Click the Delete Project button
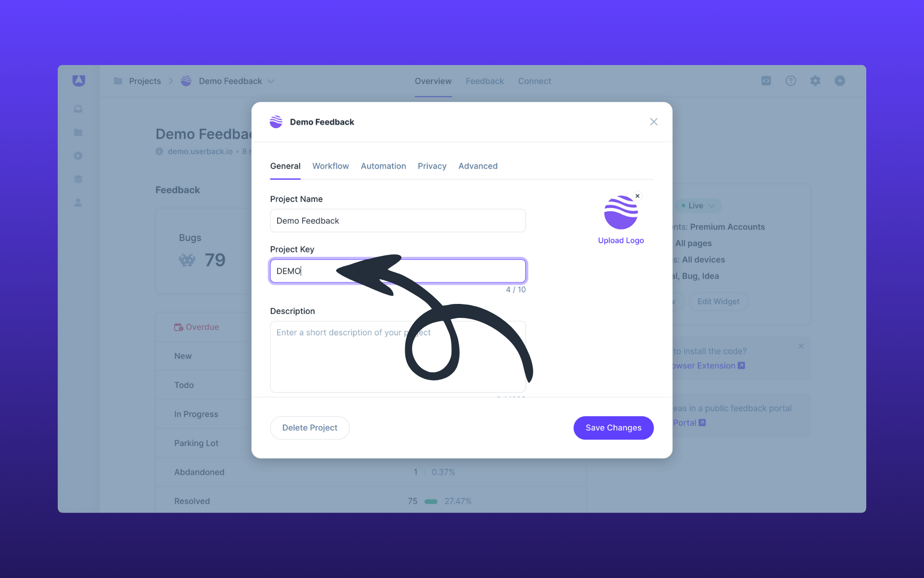 click(x=309, y=428)
